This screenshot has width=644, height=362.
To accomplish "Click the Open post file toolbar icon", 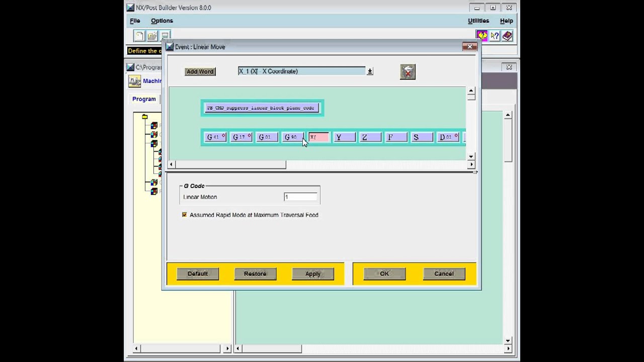I will pyautogui.click(x=152, y=36).
